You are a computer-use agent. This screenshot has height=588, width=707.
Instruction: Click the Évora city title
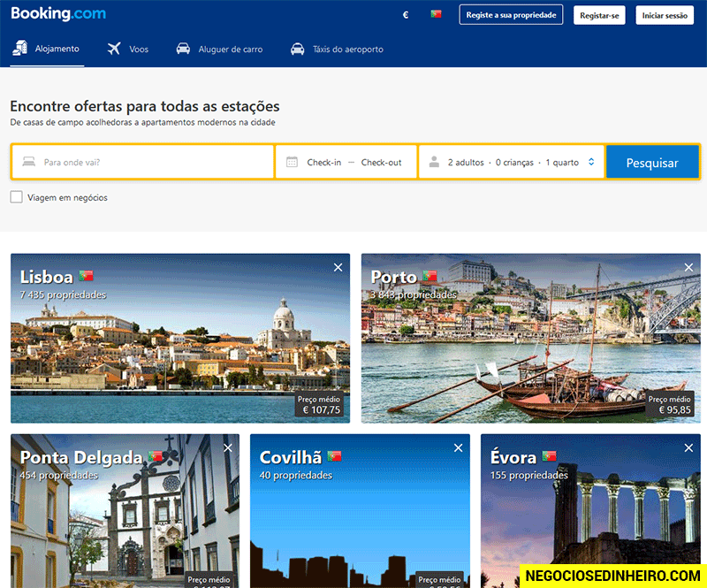[513, 456]
